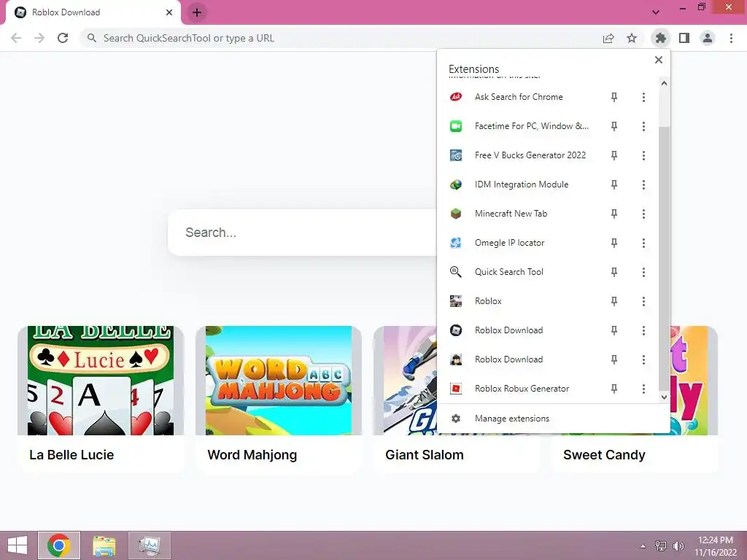This screenshot has height=560, width=747.
Task: Share this page via the share icon
Action: tap(608, 38)
